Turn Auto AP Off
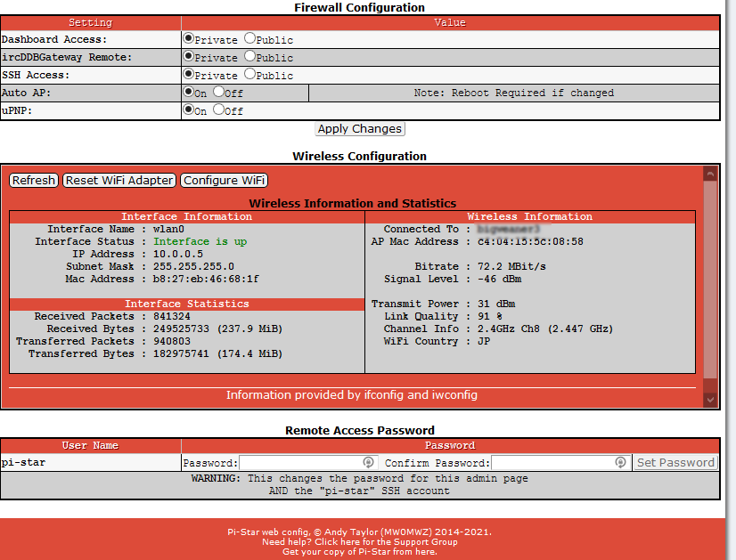Viewport: 736px width, 560px height. point(218,92)
